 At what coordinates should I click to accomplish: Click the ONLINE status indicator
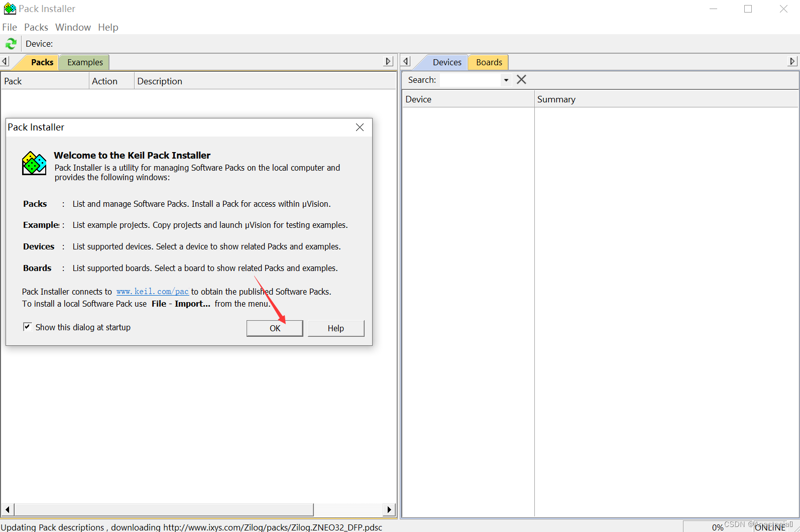770,527
